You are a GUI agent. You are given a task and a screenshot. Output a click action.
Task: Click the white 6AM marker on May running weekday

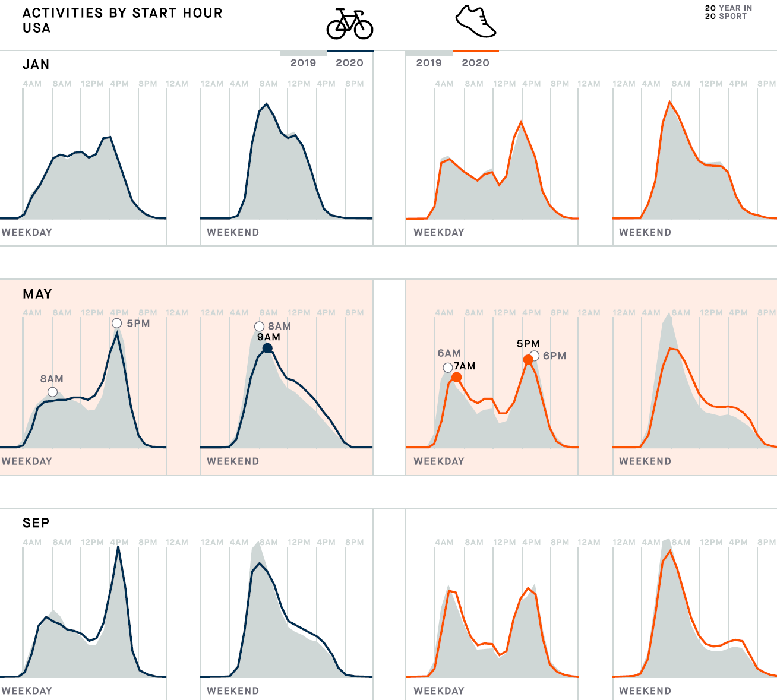point(448,368)
